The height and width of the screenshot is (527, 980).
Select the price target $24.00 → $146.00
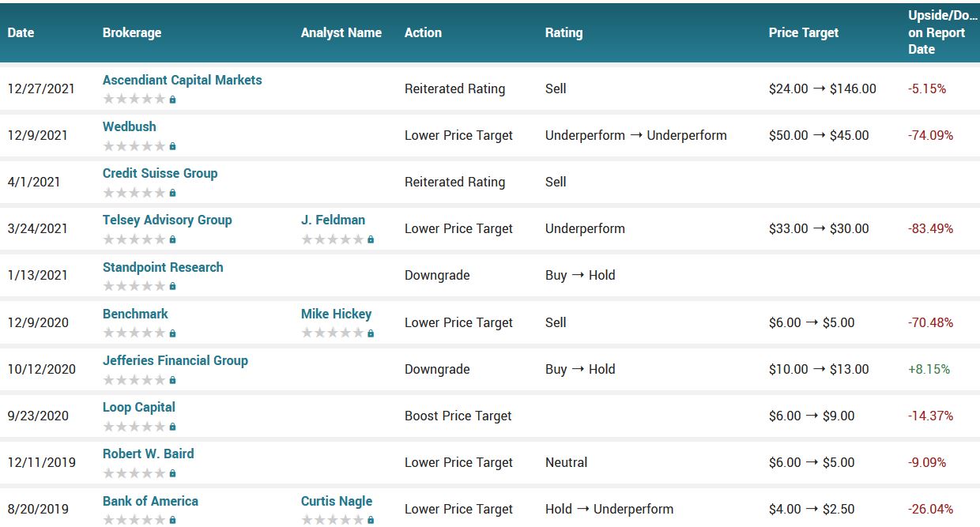point(823,88)
